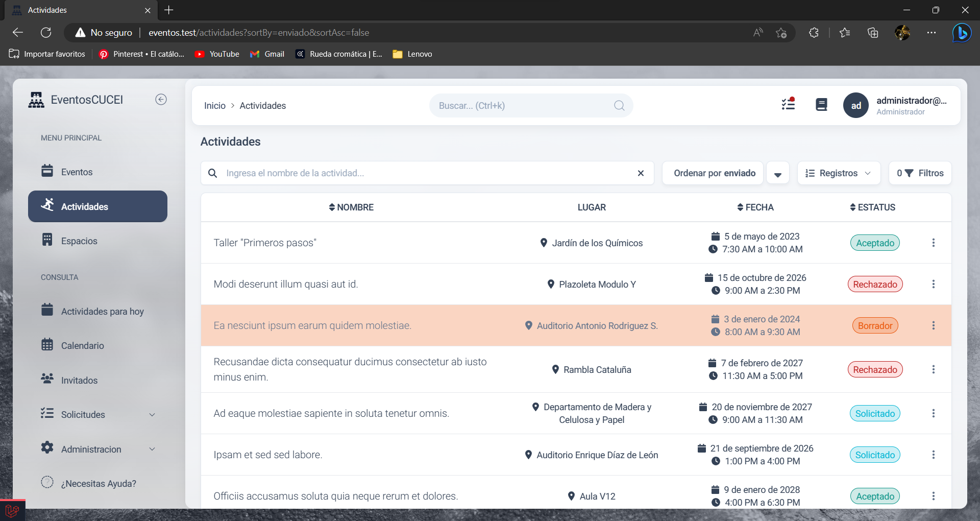980x521 pixels.
Task: Open the Registros dropdown
Action: pyautogui.click(x=838, y=173)
